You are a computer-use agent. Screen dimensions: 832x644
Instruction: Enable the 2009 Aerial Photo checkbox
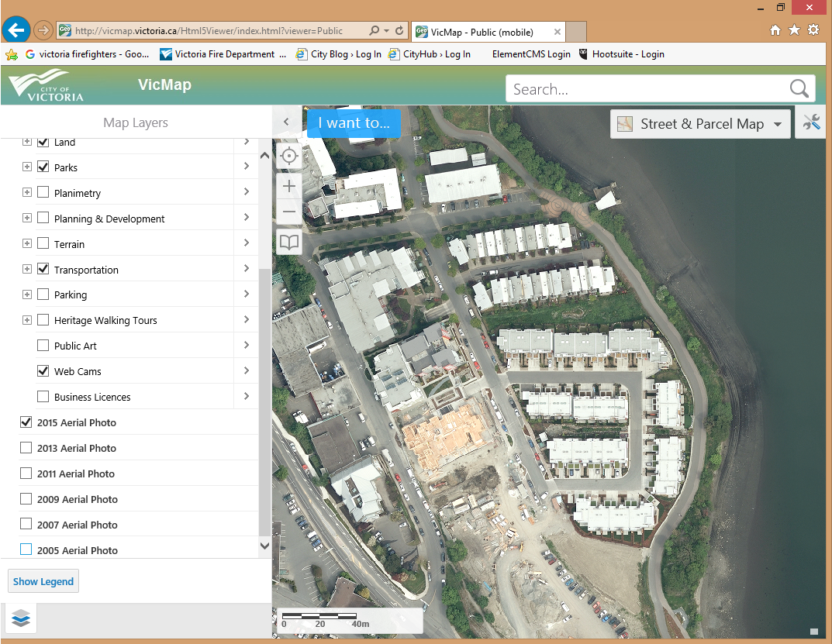click(26, 498)
